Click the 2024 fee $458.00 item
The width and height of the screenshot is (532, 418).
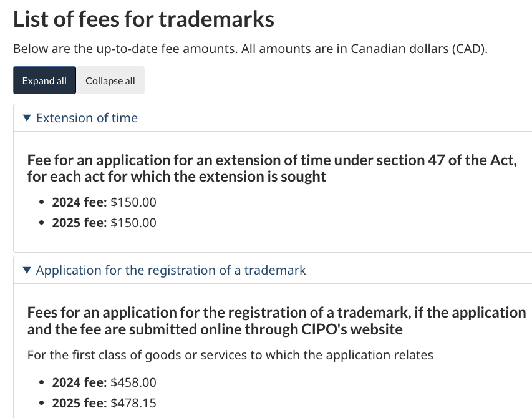104,382
